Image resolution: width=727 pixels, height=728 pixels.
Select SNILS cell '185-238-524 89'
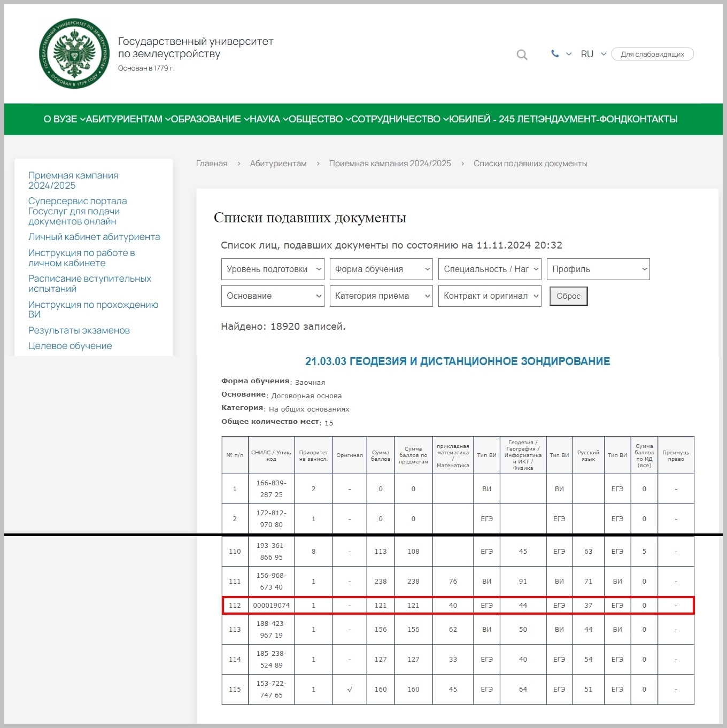click(272, 660)
